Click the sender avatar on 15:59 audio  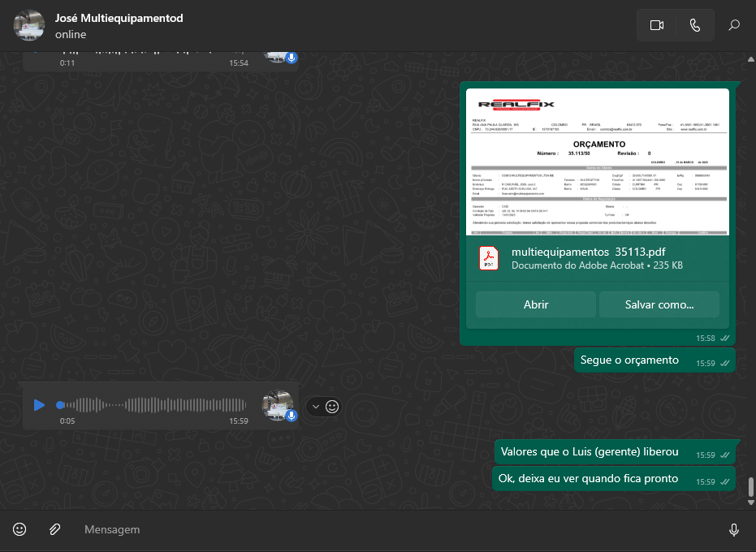278,404
